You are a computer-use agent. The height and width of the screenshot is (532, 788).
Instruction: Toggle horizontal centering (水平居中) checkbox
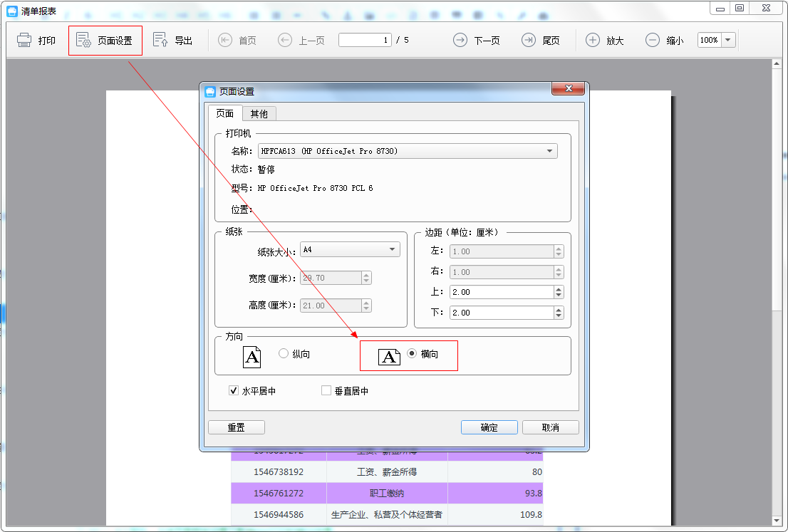(234, 391)
